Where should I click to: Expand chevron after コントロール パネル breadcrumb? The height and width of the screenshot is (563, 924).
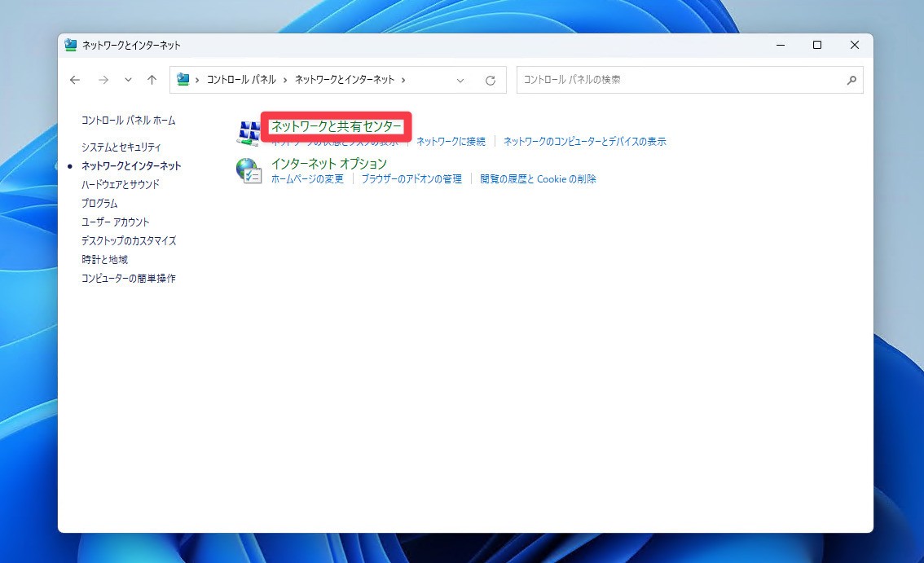tap(285, 80)
